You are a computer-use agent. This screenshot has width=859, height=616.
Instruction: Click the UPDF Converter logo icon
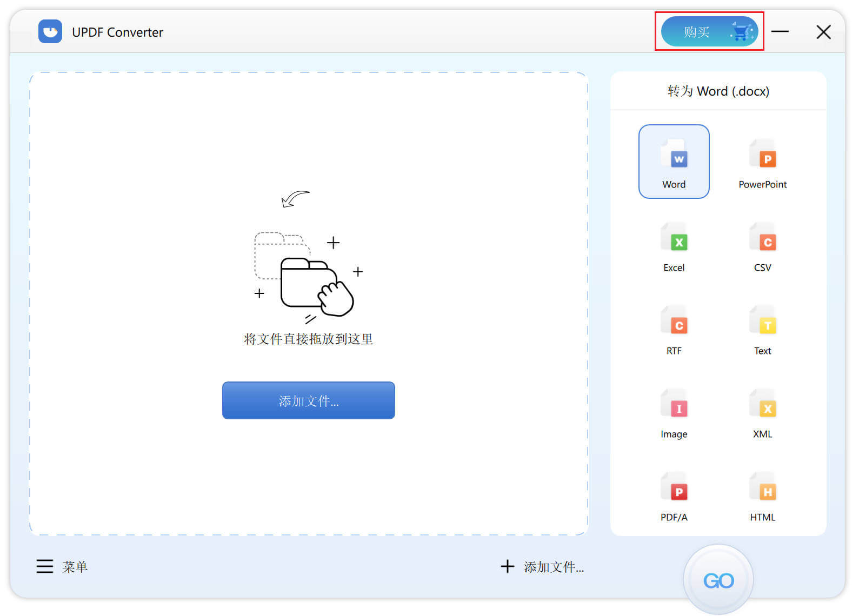pos(50,31)
